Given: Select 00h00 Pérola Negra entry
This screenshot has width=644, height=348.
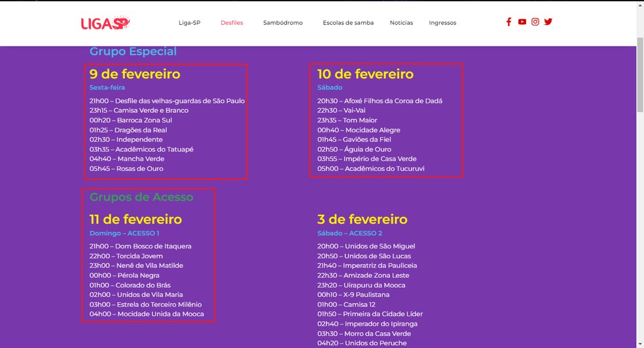Looking at the screenshot, I should pos(124,276).
